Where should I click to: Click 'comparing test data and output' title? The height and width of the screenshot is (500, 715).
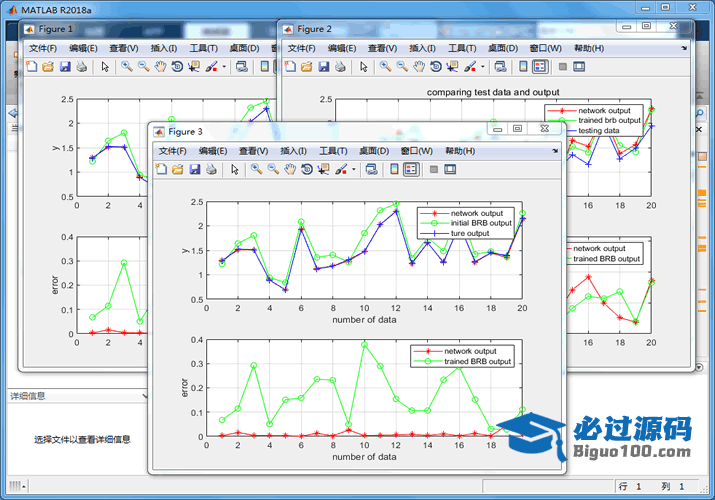pos(493,92)
